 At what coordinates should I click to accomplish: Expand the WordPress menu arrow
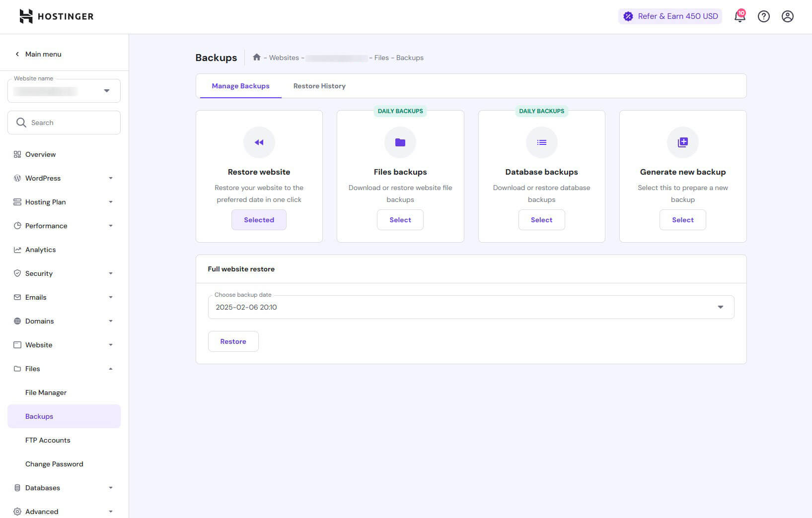point(111,178)
